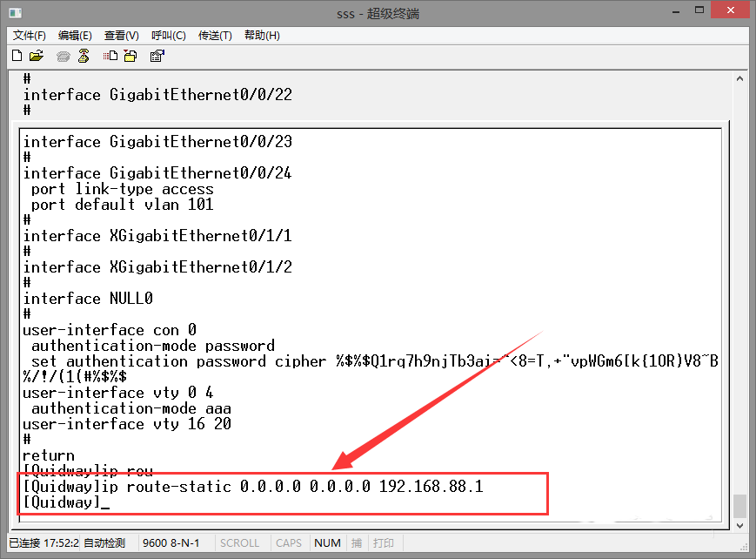Click the 已连接 17:52:2 status entry
The image size is (756, 559).
tap(43, 543)
